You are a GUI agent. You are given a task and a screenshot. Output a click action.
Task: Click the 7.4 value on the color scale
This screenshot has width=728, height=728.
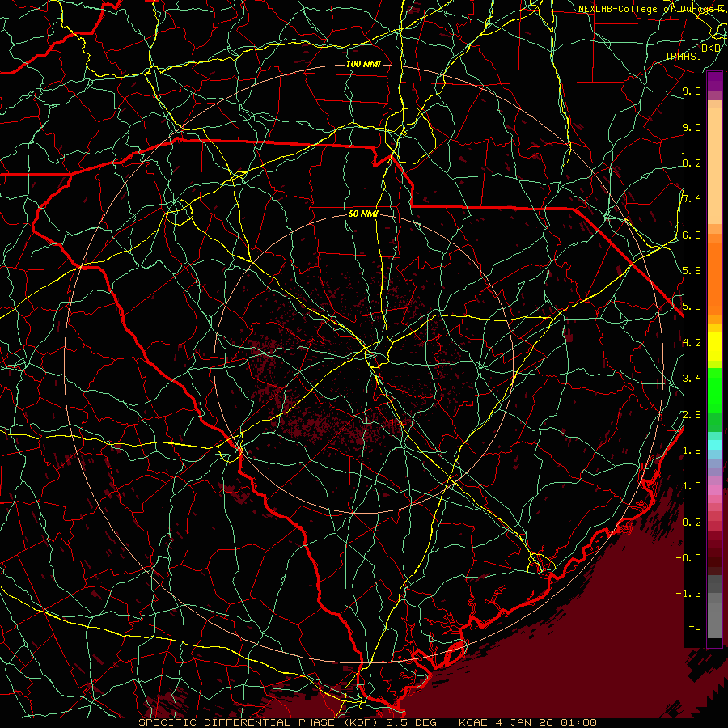(x=692, y=199)
